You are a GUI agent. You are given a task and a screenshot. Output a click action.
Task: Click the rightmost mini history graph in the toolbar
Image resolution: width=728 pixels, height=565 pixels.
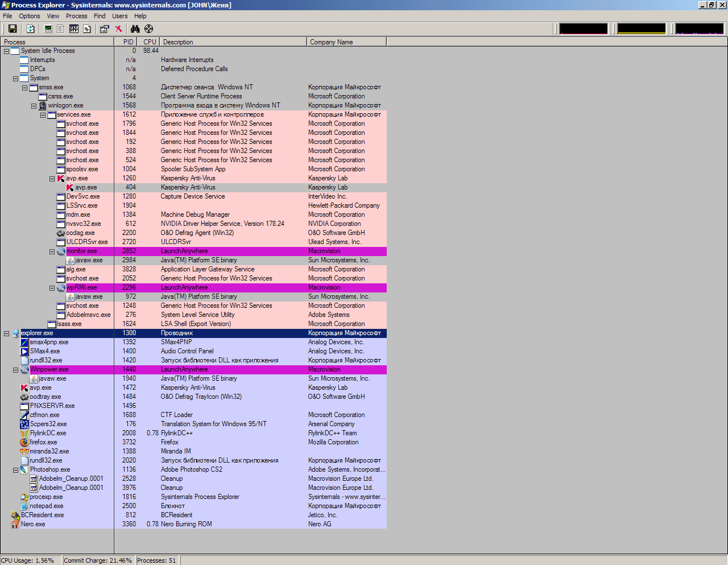(x=700, y=28)
